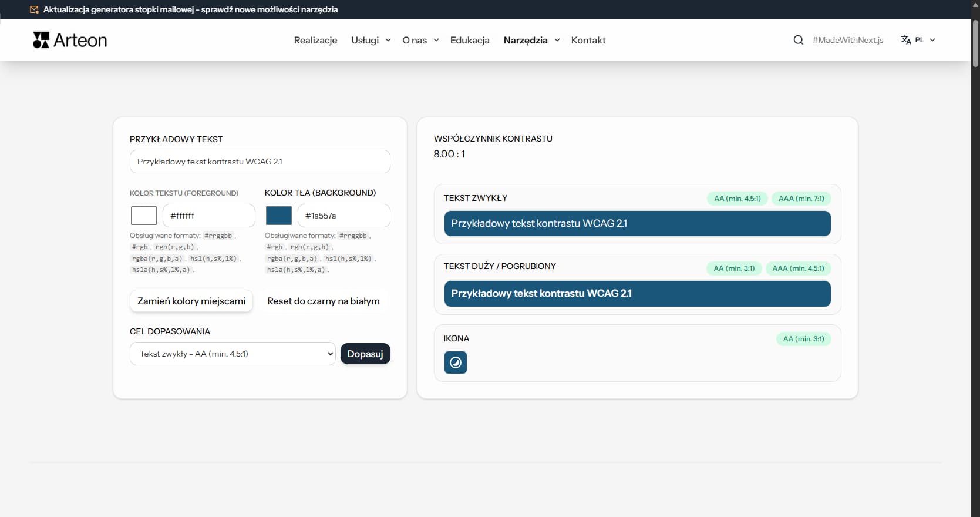Expand the O nas menu chevron
Image resolution: width=980 pixels, height=517 pixels.
coord(436,40)
